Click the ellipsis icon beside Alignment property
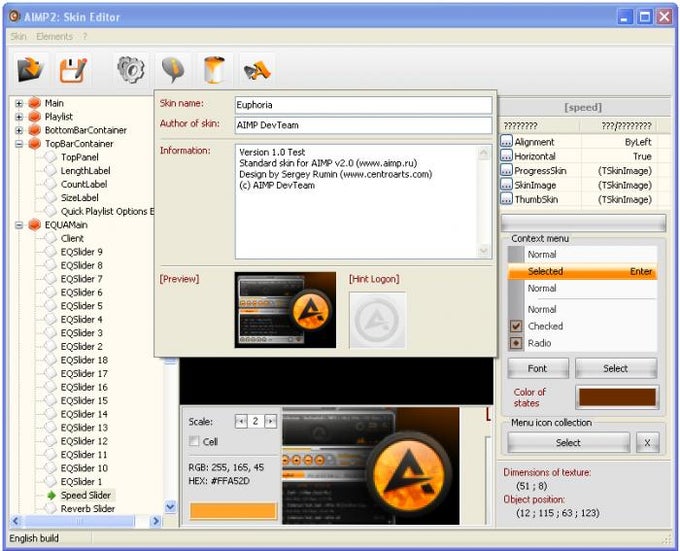Image resolution: width=680 pixels, height=551 pixels. (x=506, y=141)
